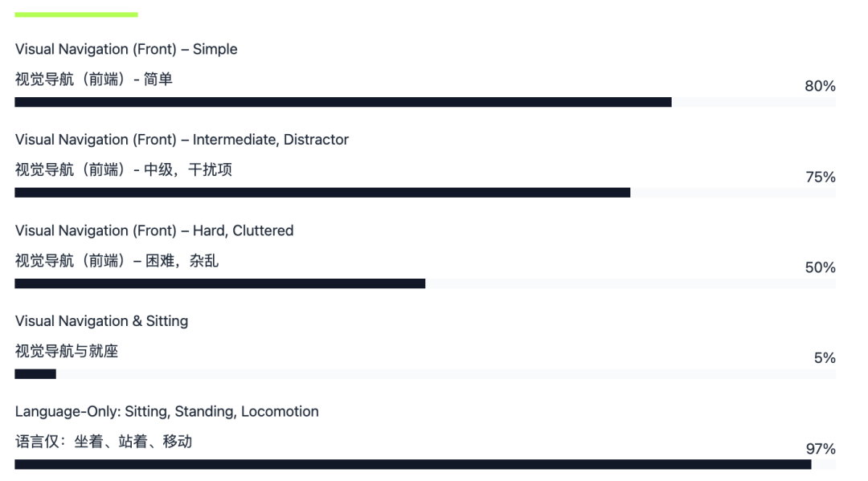Click the 97% progress bar fill

pyautogui.click(x=413, y=464)
